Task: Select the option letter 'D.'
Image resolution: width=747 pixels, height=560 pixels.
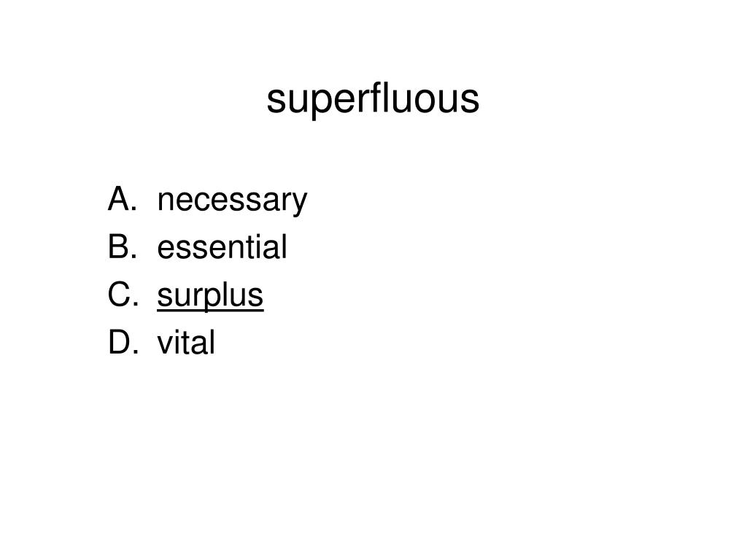Action: (x=123, y=341)
